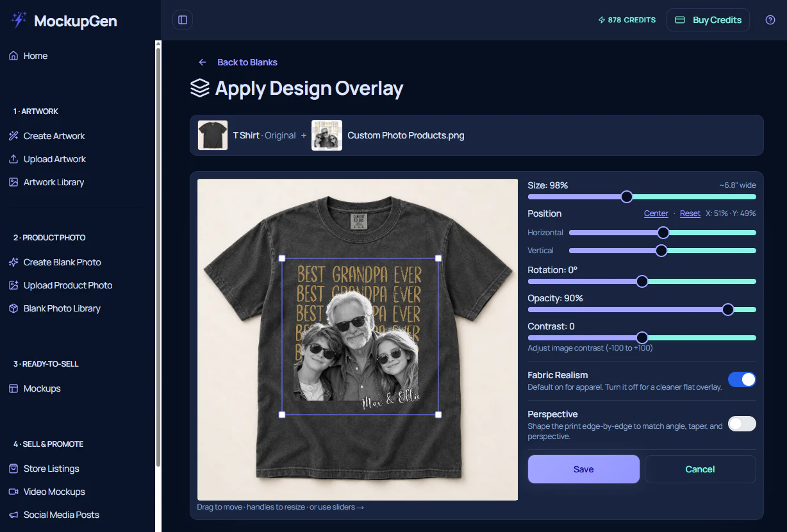The width and height of the screenshot is (787, 532).
Task: Click the layers icon beside Apply Design Overlay
Action: click(x=200, y=88)
